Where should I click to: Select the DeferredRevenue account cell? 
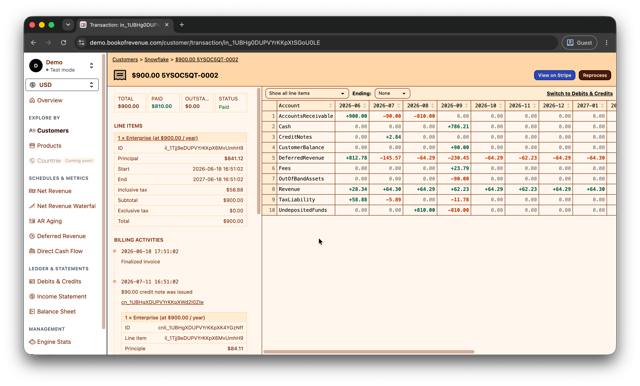[306, 158]
